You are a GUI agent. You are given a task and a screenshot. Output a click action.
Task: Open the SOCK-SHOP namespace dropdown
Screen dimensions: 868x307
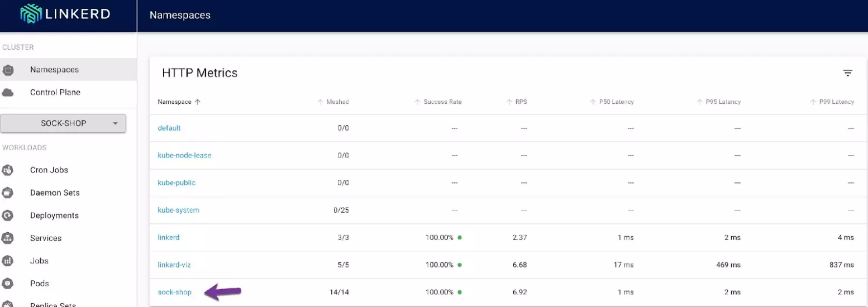click(x=63, y=123)
